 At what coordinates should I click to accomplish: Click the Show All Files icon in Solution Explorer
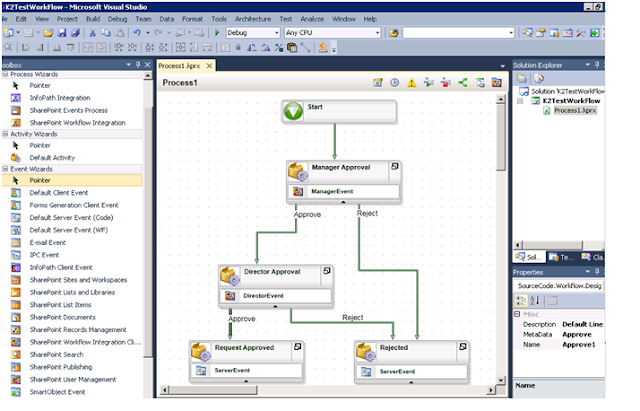pyautogui.click(x=539, y=78)
